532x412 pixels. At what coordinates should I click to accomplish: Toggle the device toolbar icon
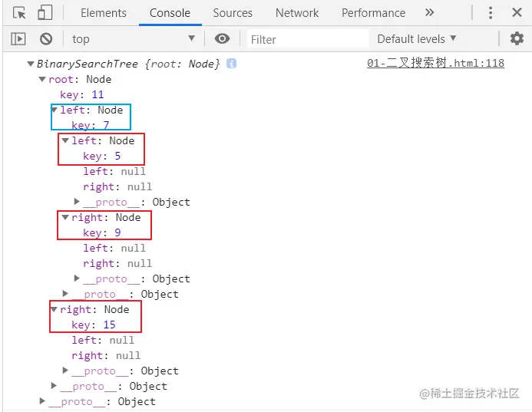(x=45, y=13)
